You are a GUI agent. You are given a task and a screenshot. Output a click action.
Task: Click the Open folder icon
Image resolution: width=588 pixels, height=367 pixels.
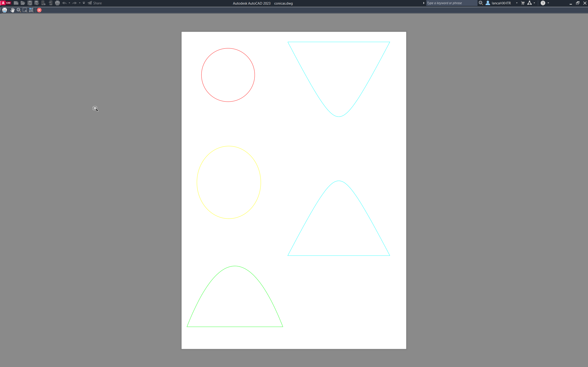pos(23,3)
